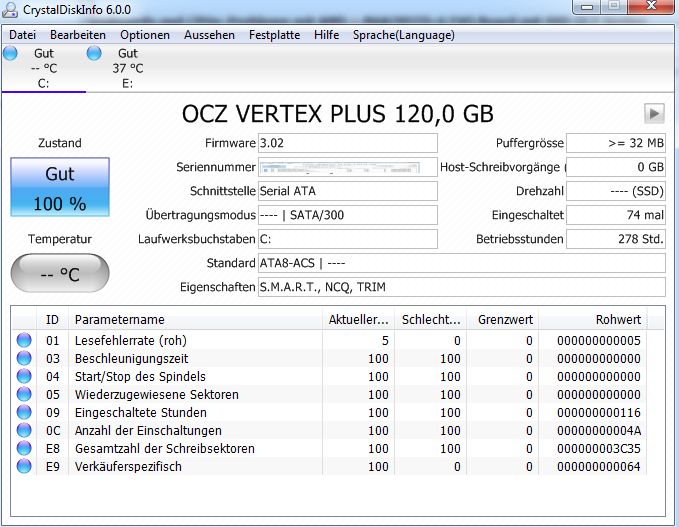This screenshot has height=527, width=679.
Task: Open the Datei menu
Action: tap(23, 35)
